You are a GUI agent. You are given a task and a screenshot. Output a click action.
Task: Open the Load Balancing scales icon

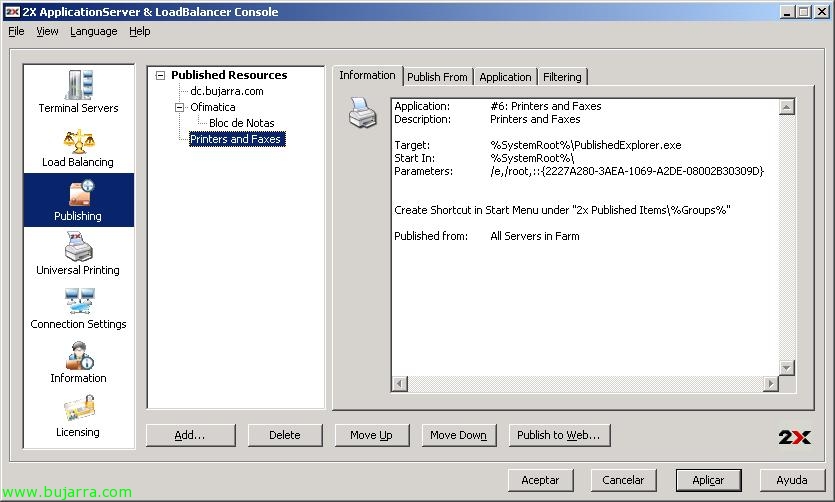coord(79,141)
